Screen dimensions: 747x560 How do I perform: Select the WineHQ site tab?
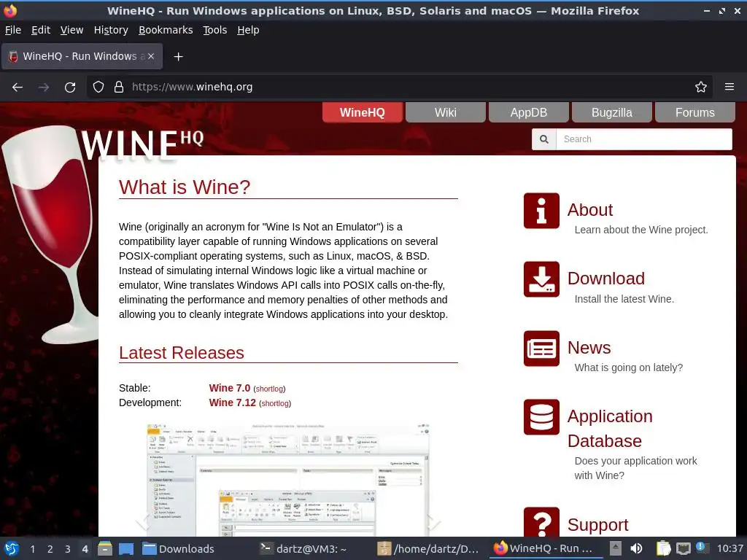(x=362, y=113)
